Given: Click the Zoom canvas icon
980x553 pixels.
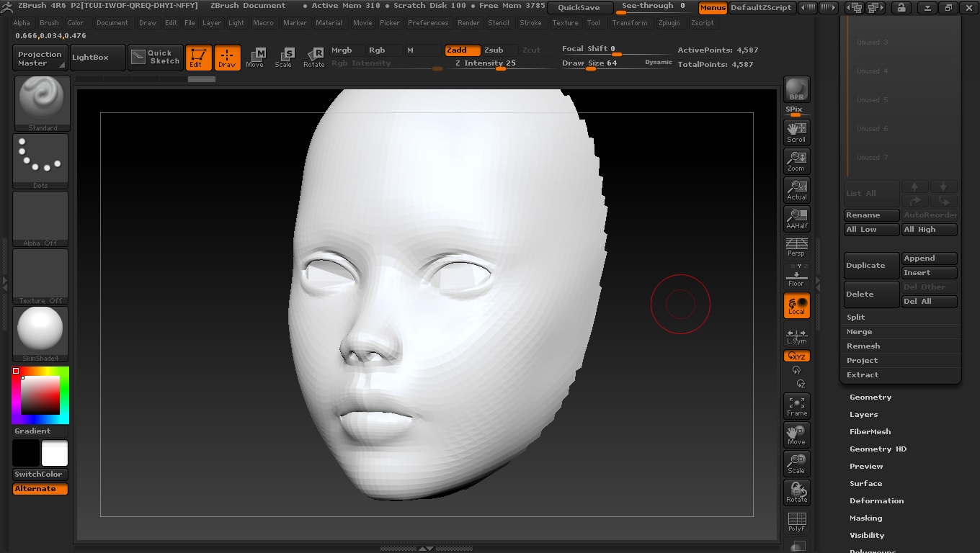Looking at the screenshot, I should [796, 161].
